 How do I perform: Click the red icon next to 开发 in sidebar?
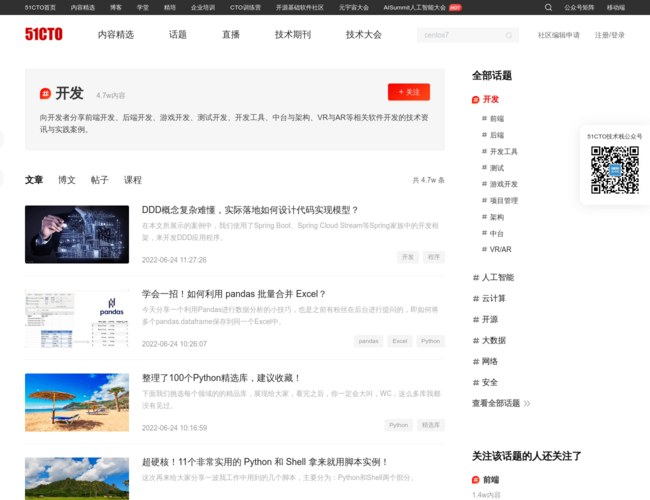(475, 100)
